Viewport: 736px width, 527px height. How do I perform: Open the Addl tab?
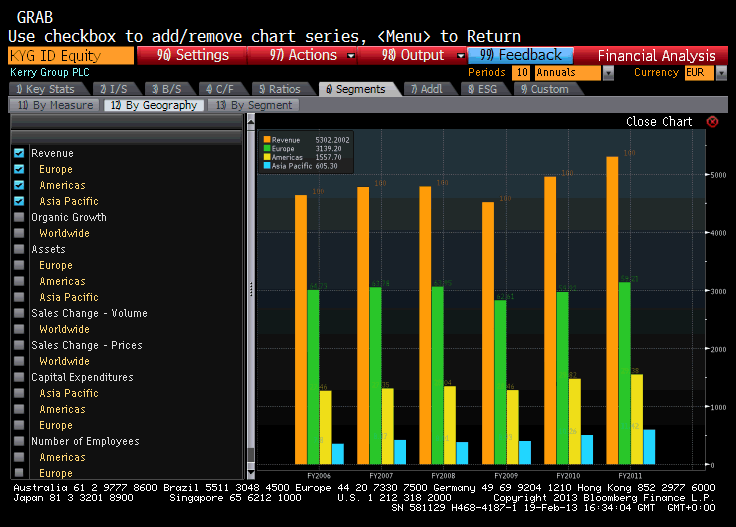pos(428,89)
